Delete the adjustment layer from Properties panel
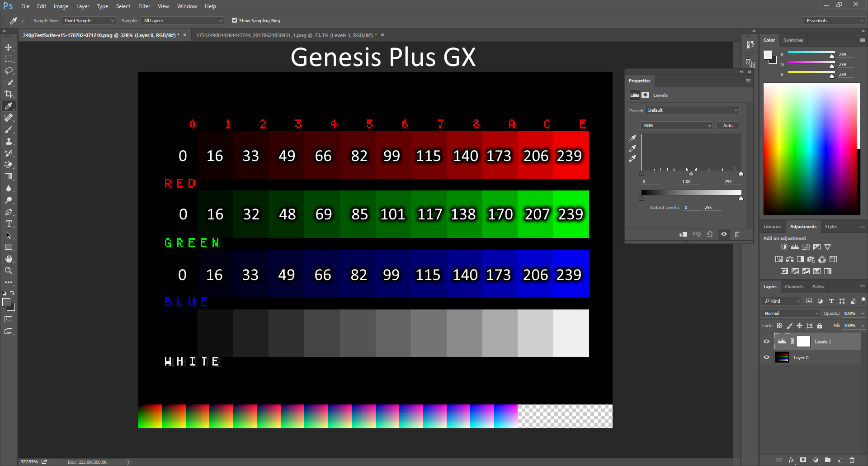Screen dimensions: 868x466 737,234
